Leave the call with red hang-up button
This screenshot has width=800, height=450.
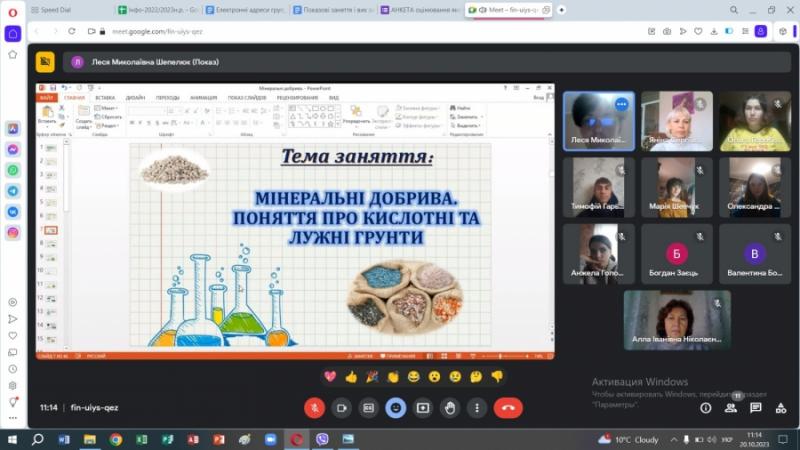[x=508, y=408]
